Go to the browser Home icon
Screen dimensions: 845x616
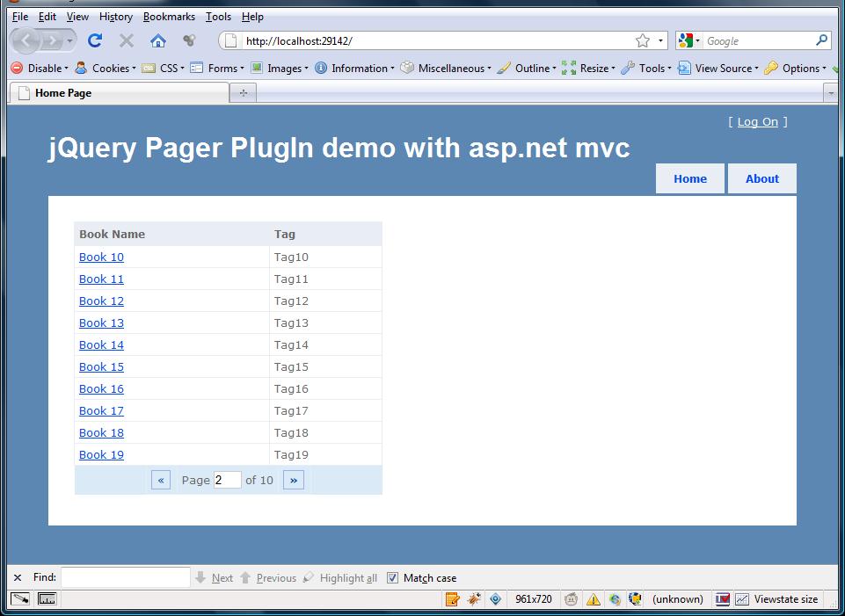point(158,40)
